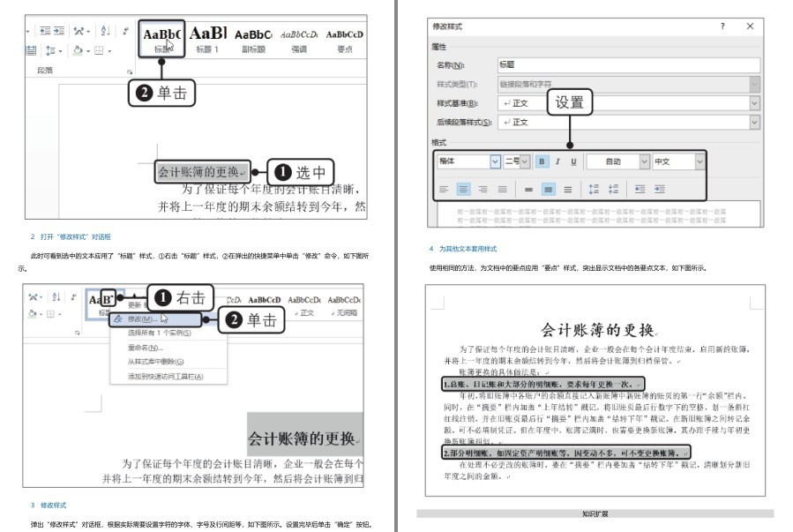Screen dimensions: 793x532
Task: Open shading dropdown arrow beside the context menu
Action: tap(41, 314)
